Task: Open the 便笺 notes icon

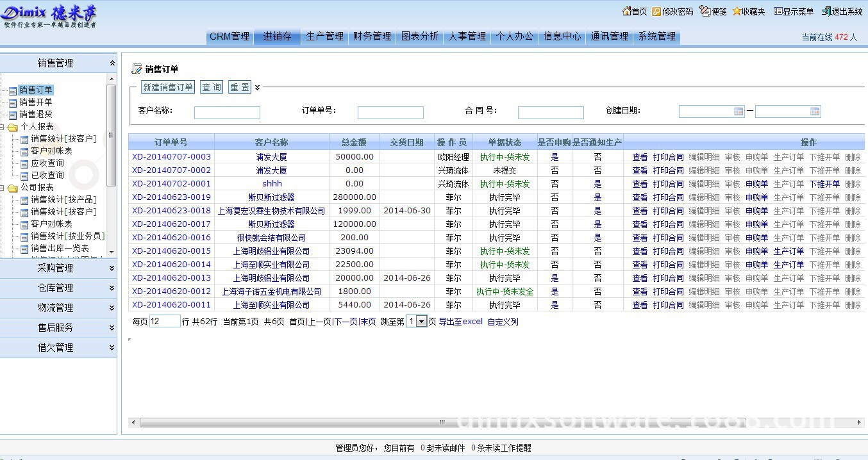Action: tap(705, 12)
